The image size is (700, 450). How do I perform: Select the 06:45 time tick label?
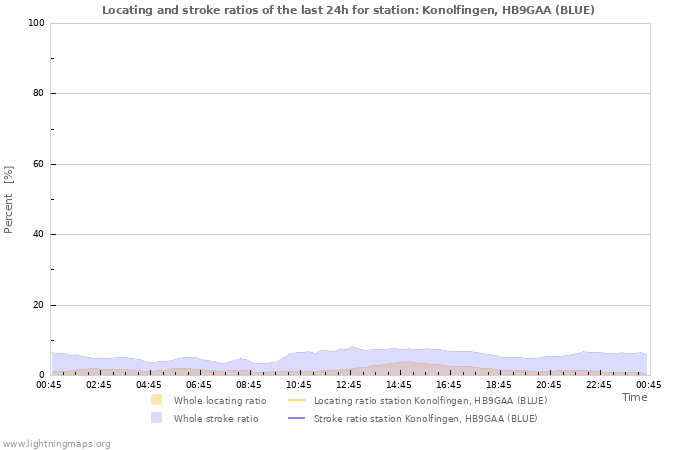(x=199, y=384)
